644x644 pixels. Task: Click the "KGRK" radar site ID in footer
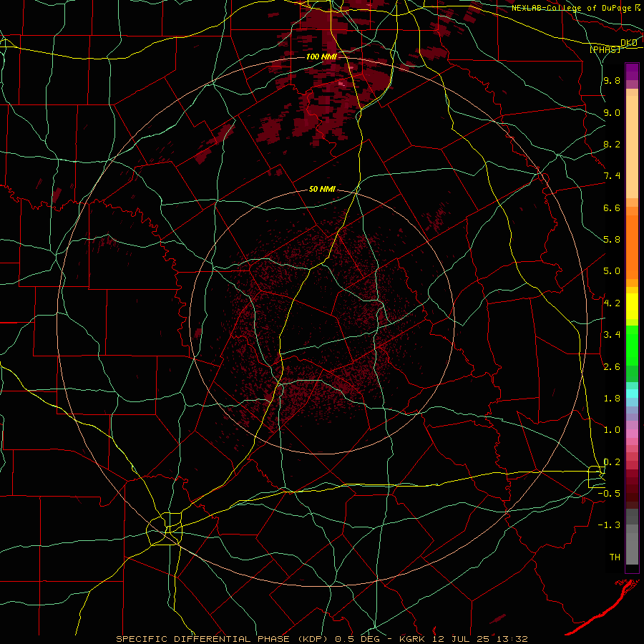coord(411,639)
